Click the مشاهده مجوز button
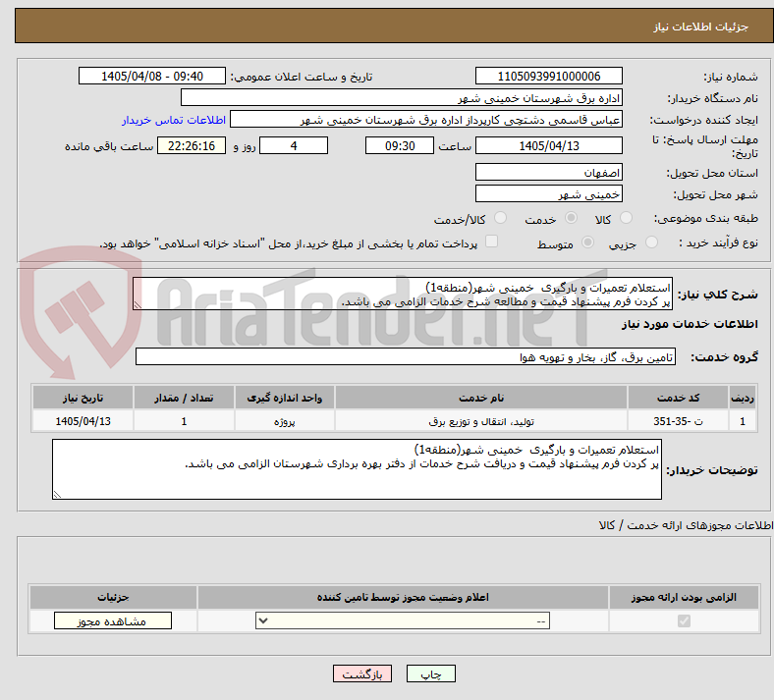Image resolution: width=774 pixels, height=700 pixels. 113,620
